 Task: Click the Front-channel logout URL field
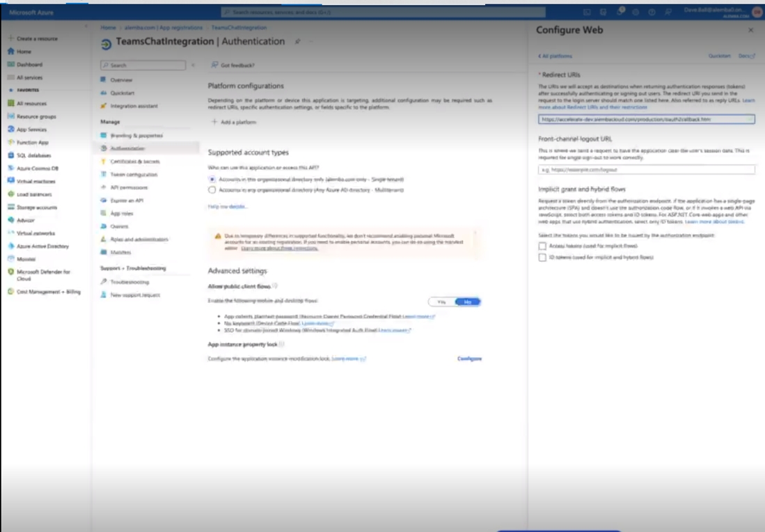(x=647, y=169)
